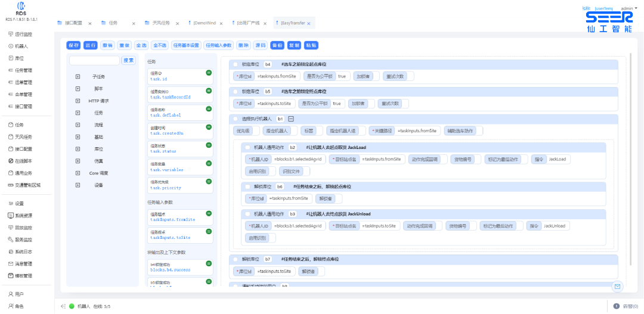The width and height of the screenshot is (644, 314).
Task: Click the green icon beside task.id
Action: [209, 73]
